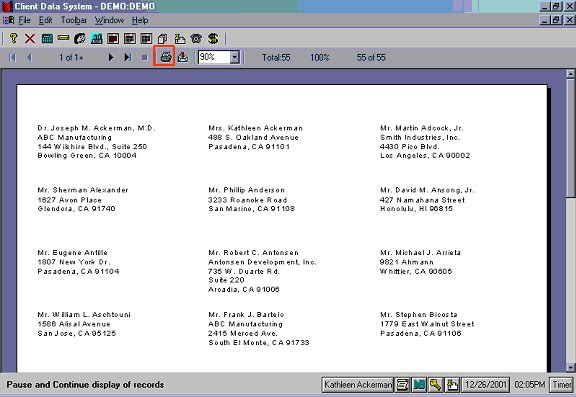This screenshot has height=397, width=576.
Task: Click the vertical scrollbar thumb
Action: tap(570, 138)
